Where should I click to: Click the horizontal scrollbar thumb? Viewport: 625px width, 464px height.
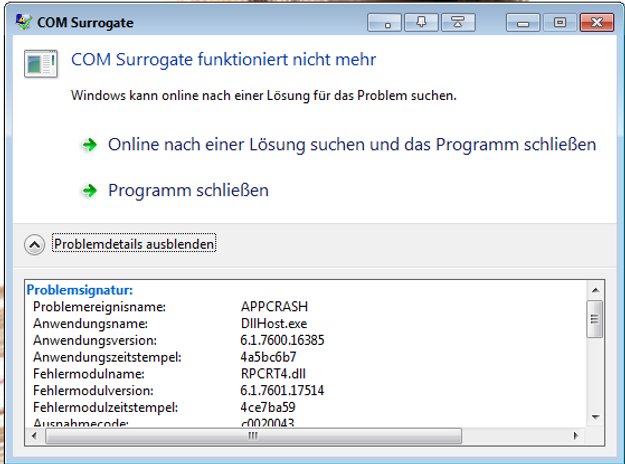tap(254, 436)
